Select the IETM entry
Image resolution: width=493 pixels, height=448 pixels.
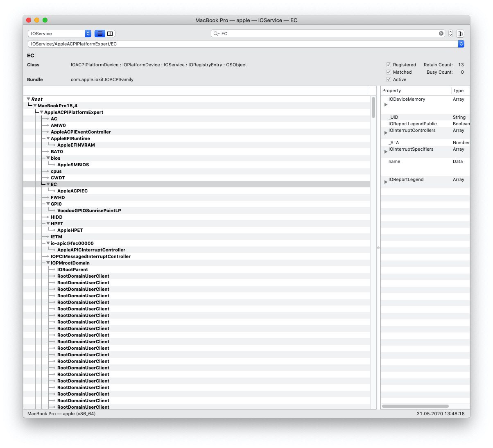(x=57, y=237)
